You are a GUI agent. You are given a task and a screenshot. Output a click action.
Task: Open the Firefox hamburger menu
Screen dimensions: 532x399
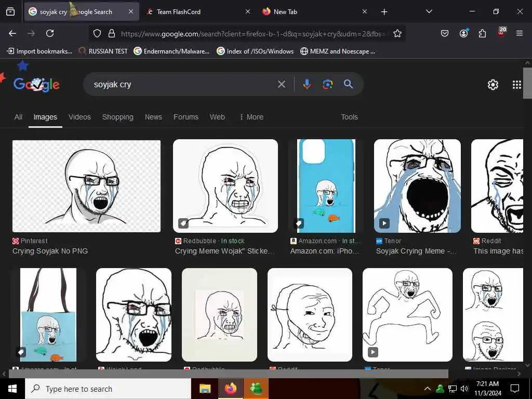click(519, 33)
